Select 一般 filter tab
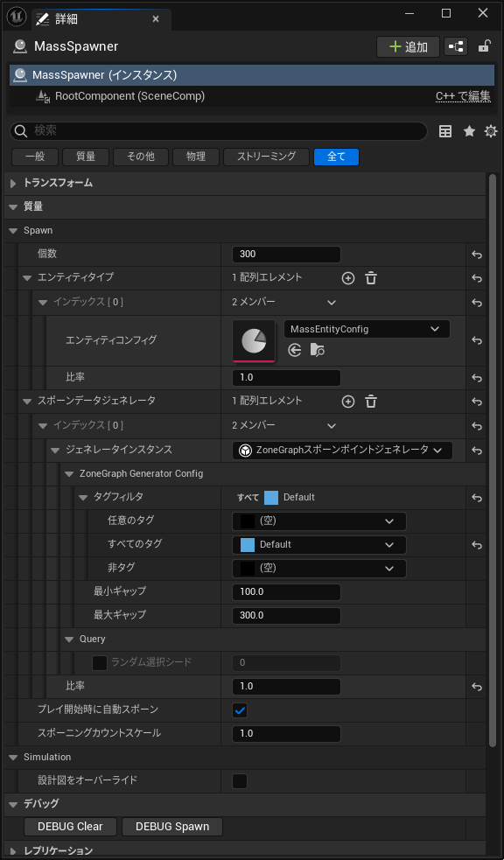Viewport: 504px width, 860px height. [x=35, y=157]
